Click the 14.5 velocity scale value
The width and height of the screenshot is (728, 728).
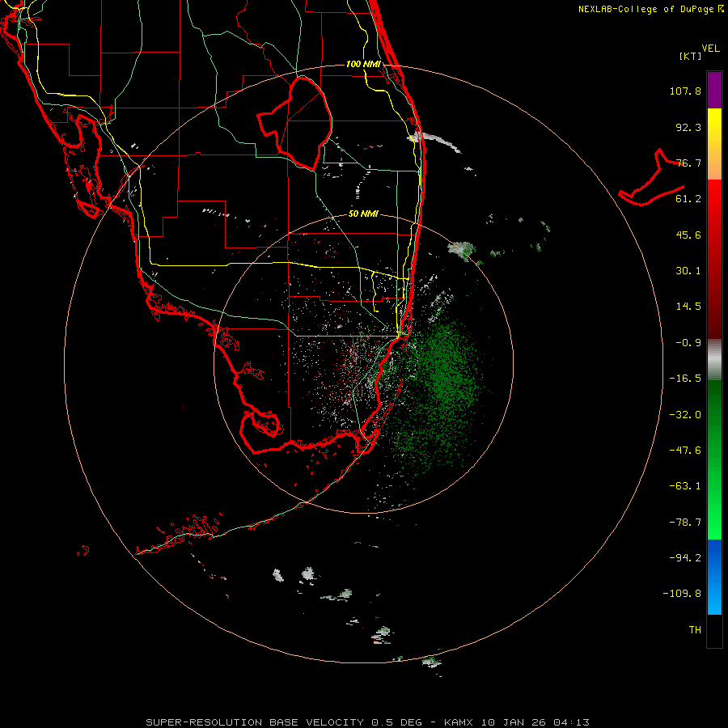pos(688,307)
